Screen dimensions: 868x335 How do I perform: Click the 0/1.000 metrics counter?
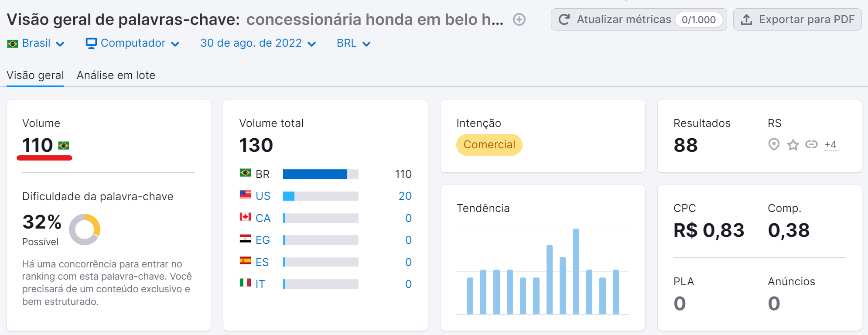(x=699, y=20)
